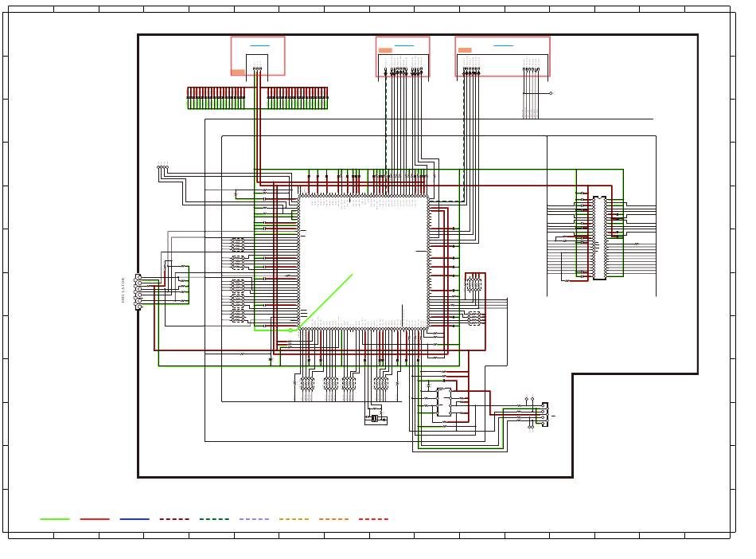
Task: Click the bright green solid legend line
Action: pos(54,519)
